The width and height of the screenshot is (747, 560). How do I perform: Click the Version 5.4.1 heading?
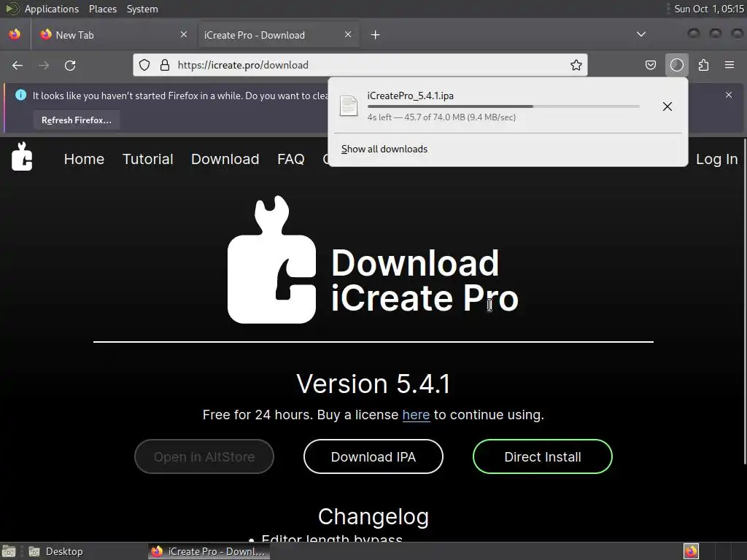point(373,384)
